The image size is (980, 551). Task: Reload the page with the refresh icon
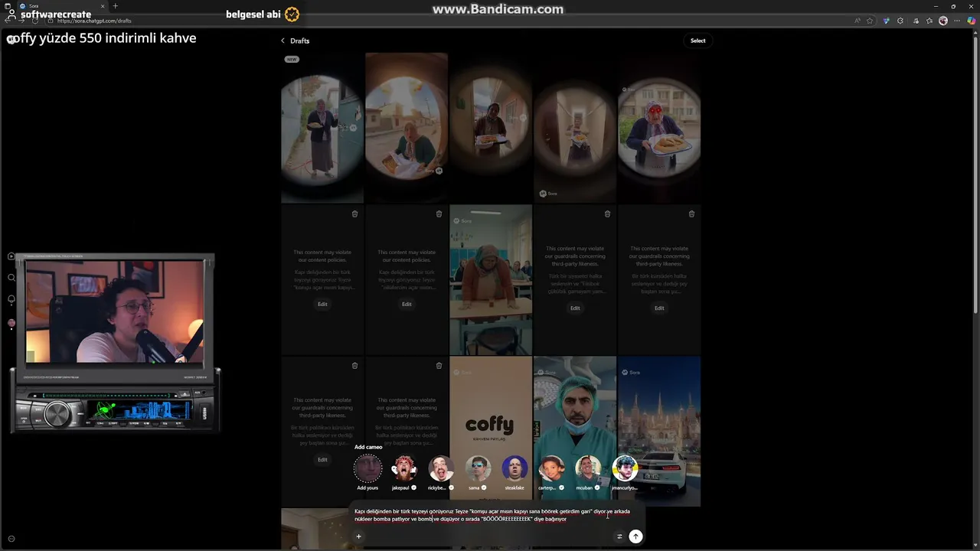pyautogui.click(x=35, y=21)
